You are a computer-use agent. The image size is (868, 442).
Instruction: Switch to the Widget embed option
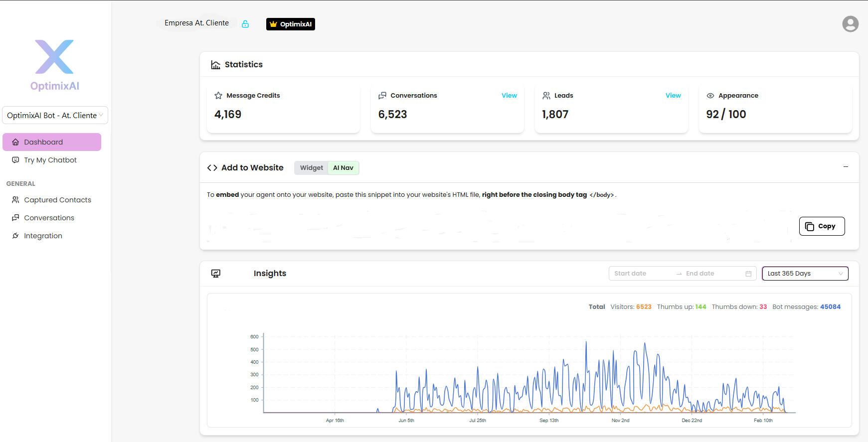click(x=311, y=168)
